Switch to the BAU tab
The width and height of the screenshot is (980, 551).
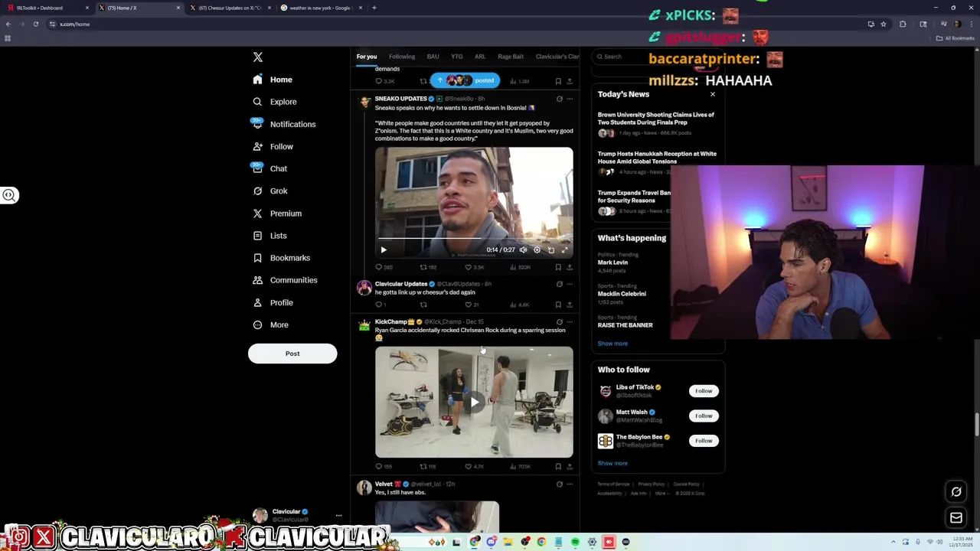(x=433, y=57)
